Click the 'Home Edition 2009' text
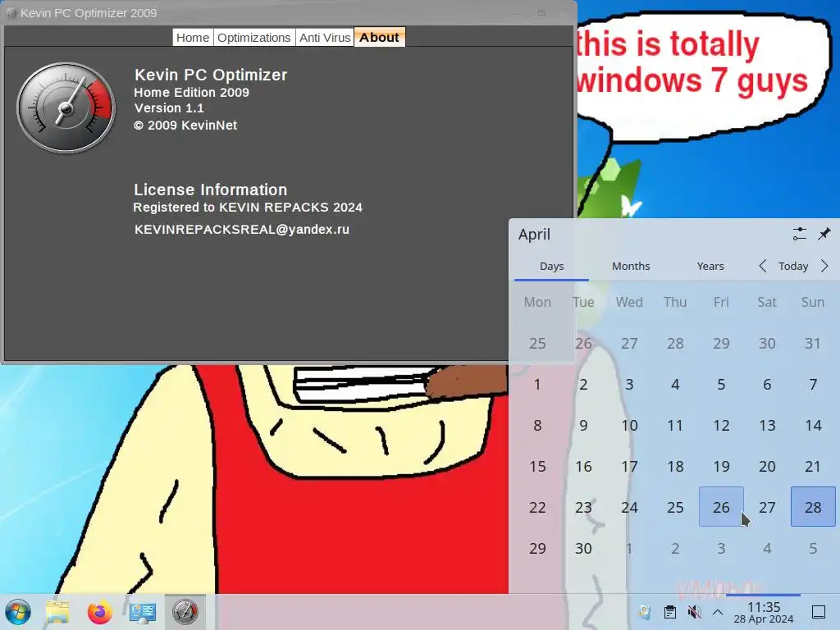 point(191,92)
